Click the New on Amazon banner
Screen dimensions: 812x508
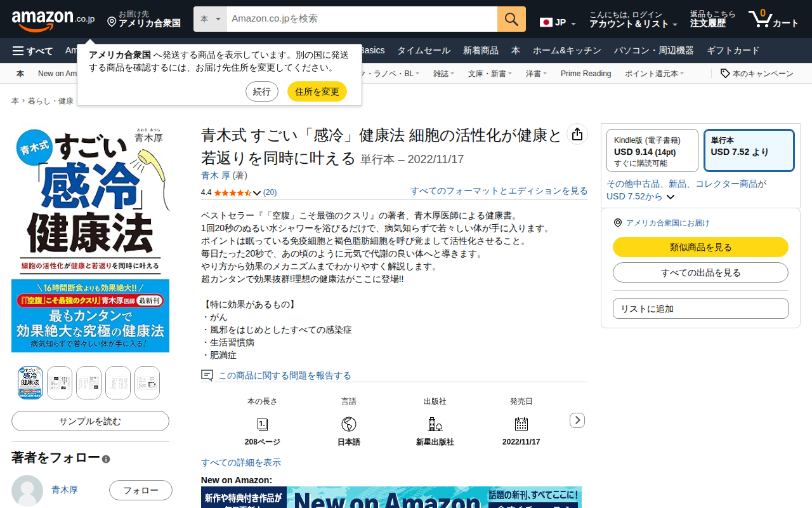click(x=391, y=497)
